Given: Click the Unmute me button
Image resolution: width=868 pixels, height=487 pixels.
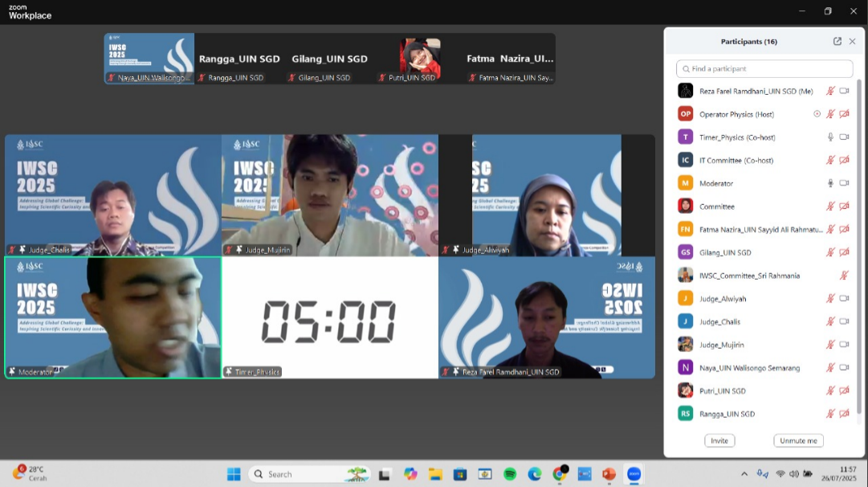Looking at the screenshot, I should (x=798, y=440).
